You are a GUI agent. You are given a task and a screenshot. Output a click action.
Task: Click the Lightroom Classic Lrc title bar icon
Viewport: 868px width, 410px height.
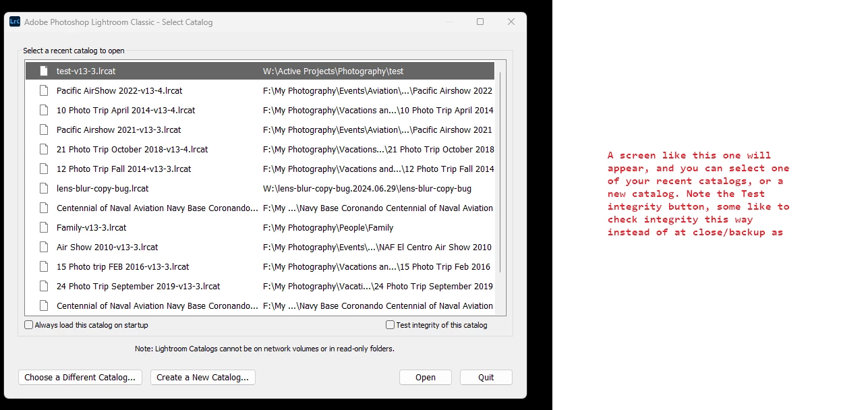tap(15, 22)
